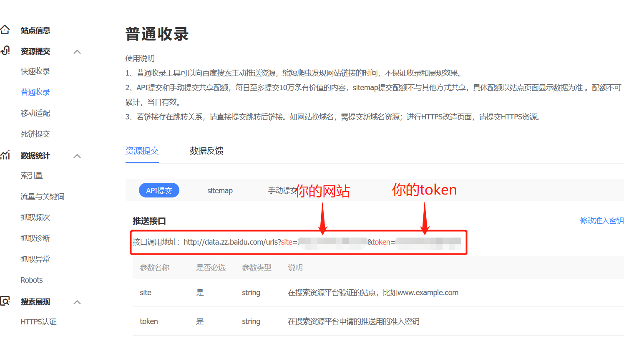Click the 参数类型 column header
This screenshot has height=339, width=644.
click(257, 268)
